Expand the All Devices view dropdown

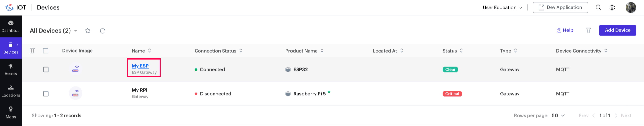click(x=76, y=31)
